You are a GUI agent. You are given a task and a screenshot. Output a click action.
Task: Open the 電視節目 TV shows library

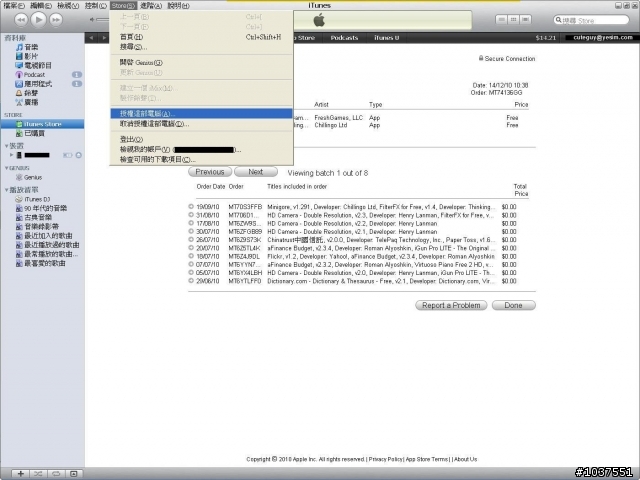[x=38, y=65]
